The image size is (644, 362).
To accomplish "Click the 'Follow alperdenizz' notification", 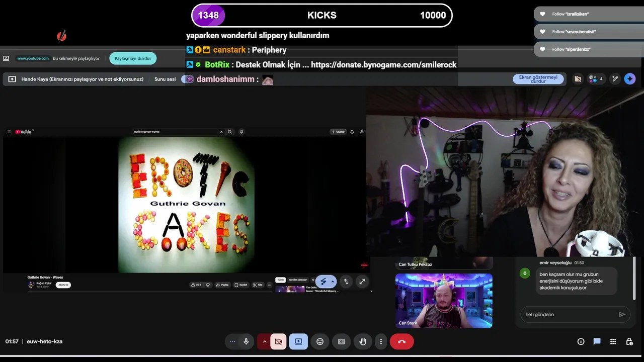I will pos(589,49).
